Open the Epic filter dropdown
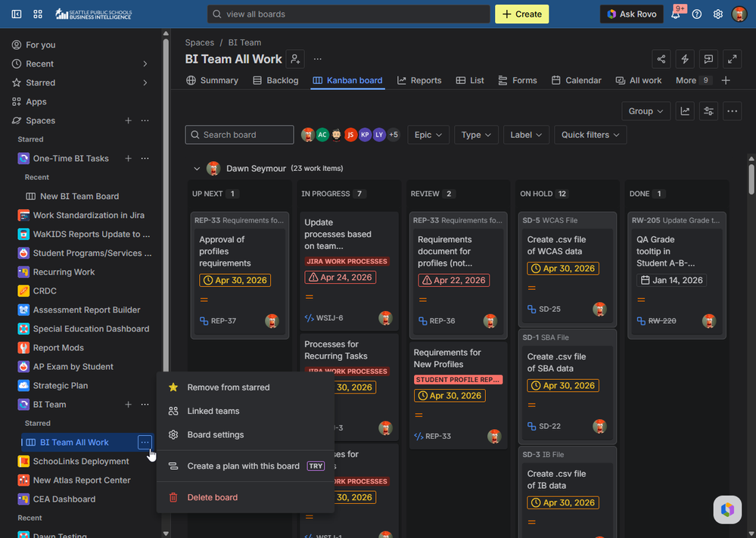This screenshot has height=538, width=756. (428, 135)
